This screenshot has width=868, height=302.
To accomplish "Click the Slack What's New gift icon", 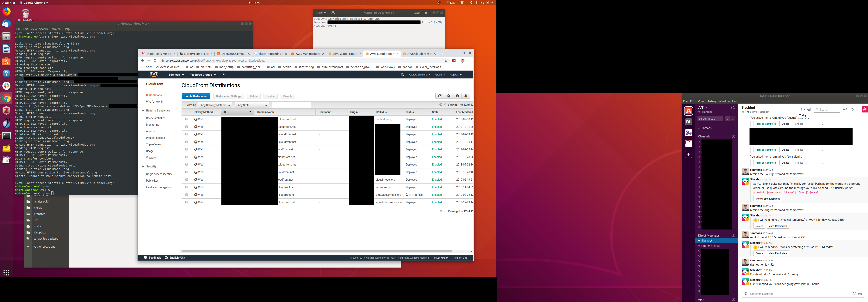I will coord(864,109).
